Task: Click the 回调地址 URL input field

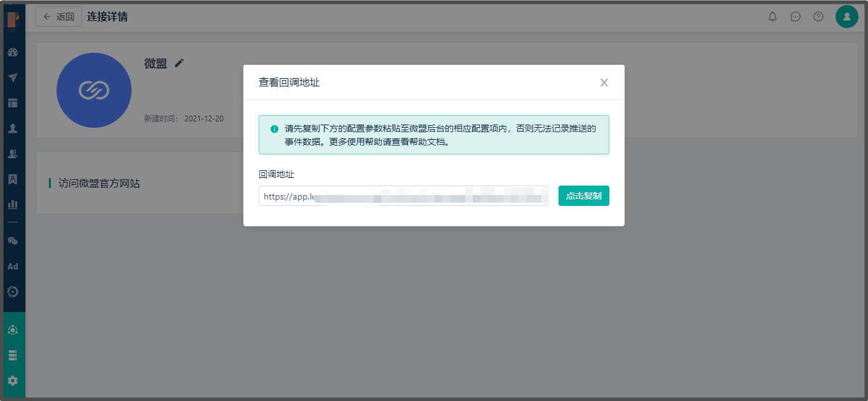Action: click(x=403, y=196)
